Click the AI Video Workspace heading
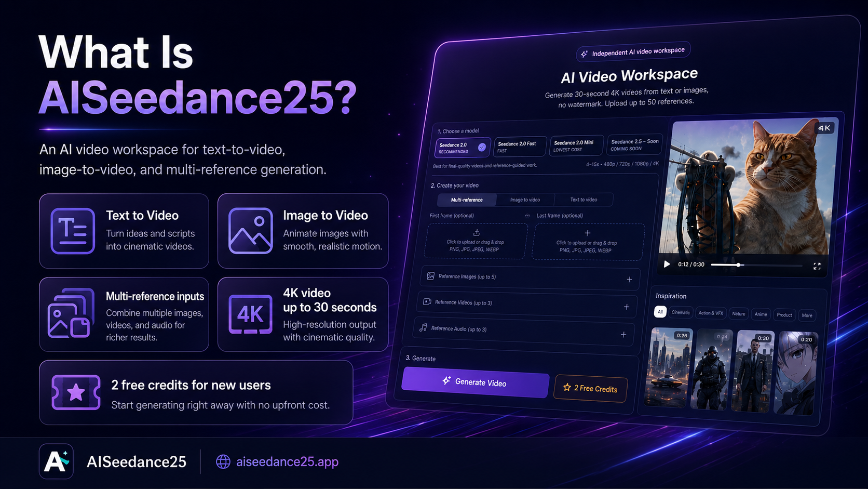 click(x=629, y=76)
